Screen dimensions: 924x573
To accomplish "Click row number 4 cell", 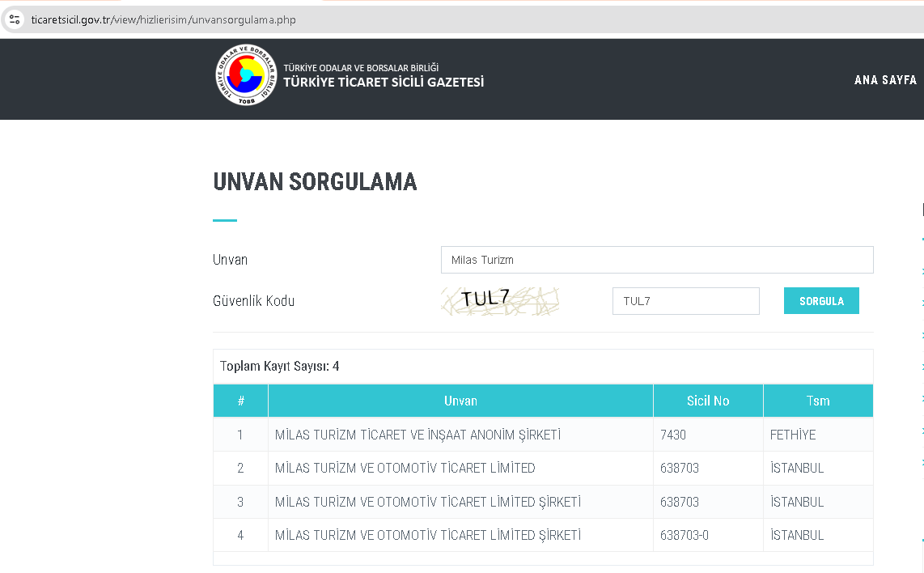I will [x=240, y=535].
